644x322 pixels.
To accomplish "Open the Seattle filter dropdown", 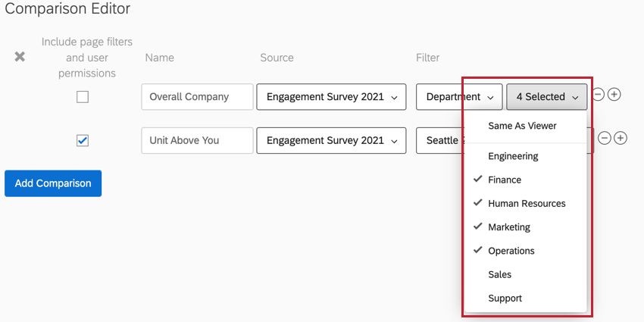I will pos(439,140).
